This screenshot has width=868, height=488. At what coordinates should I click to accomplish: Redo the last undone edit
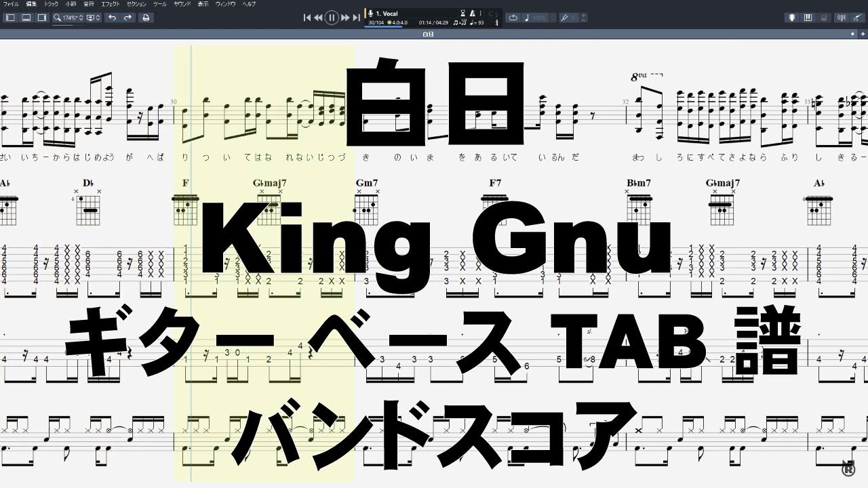pos(127,18)
